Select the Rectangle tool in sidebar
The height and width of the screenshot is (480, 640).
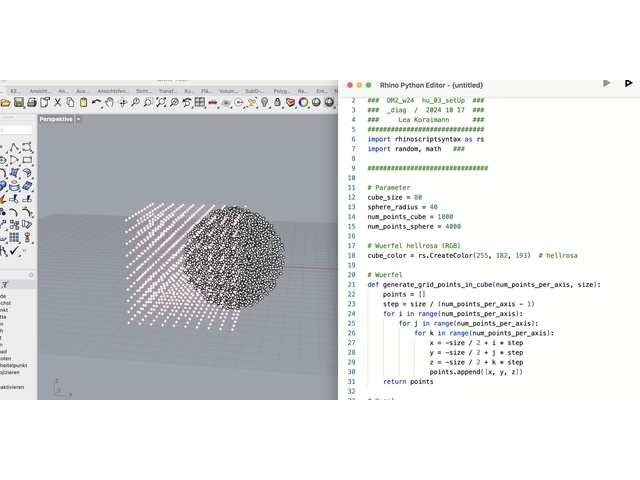point(27,160)
